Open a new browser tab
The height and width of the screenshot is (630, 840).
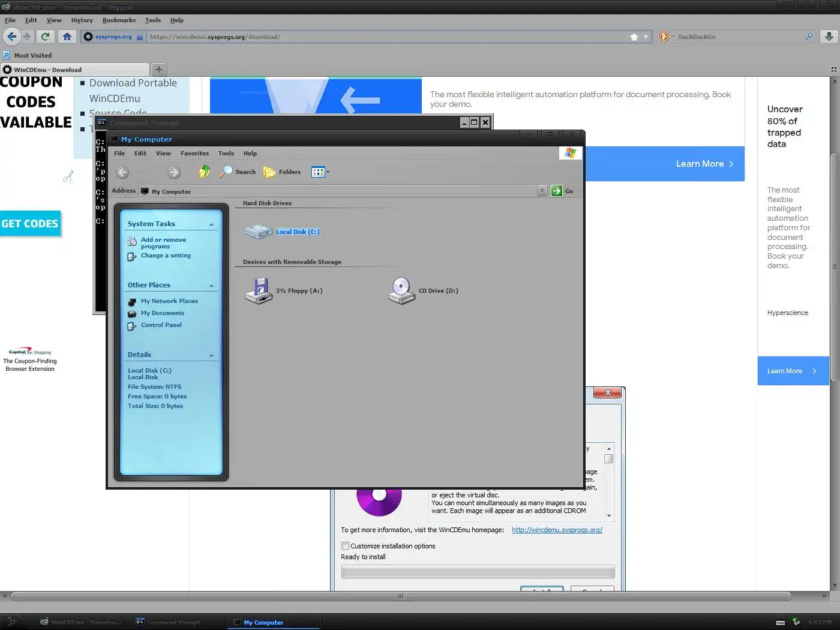click(159, 70)
